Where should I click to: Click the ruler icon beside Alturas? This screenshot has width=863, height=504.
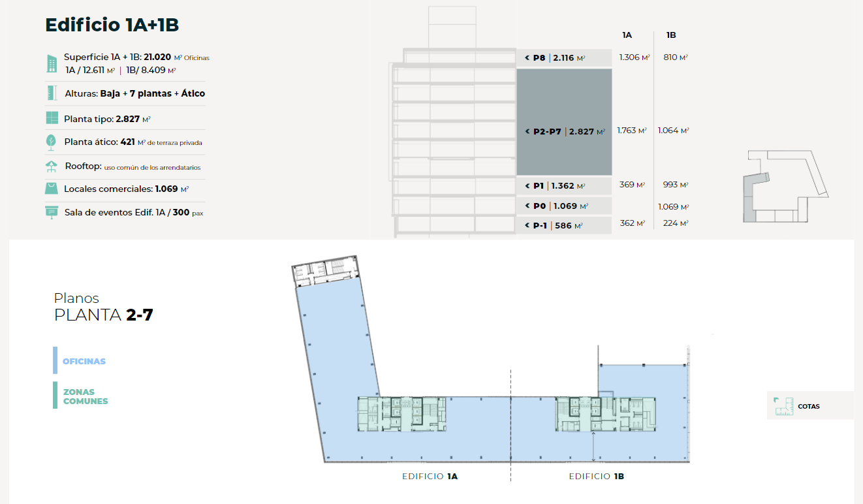point(52,93)
